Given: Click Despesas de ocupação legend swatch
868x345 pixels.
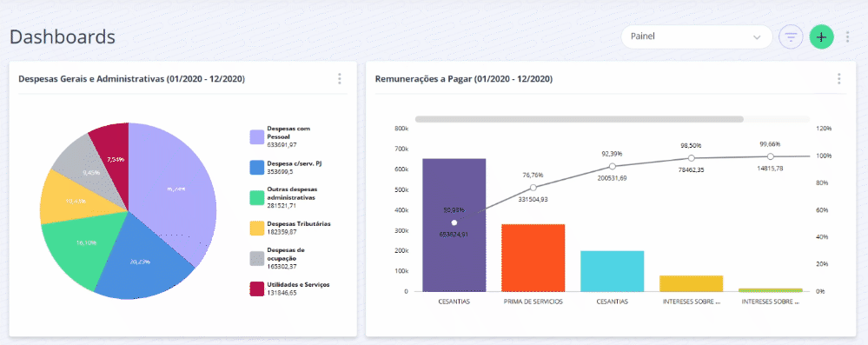Looking at the screenshot, I should click(x=256, y=258).
